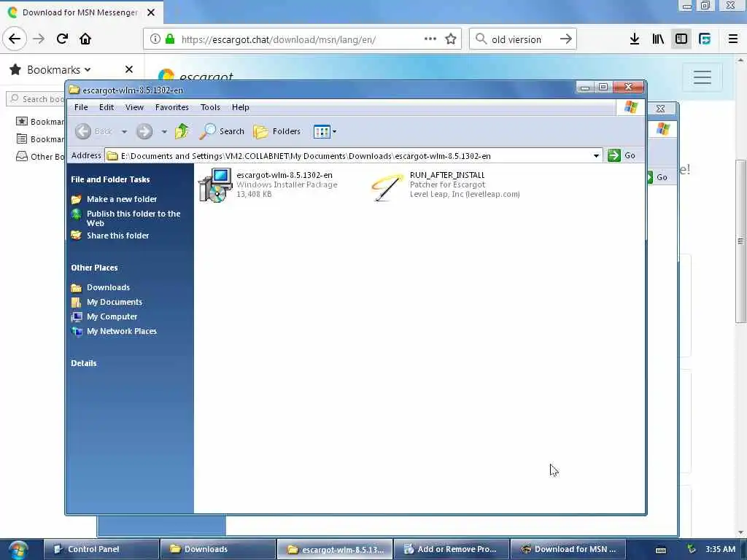Click Firefox back arrow button
The image size is (747, 560).
tap(15, 39)
